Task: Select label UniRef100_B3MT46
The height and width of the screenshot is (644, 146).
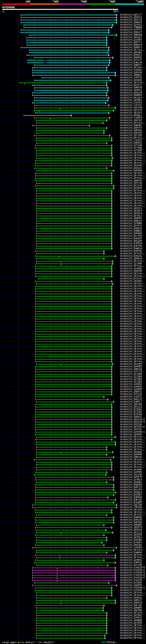Action: click(131, 246)
